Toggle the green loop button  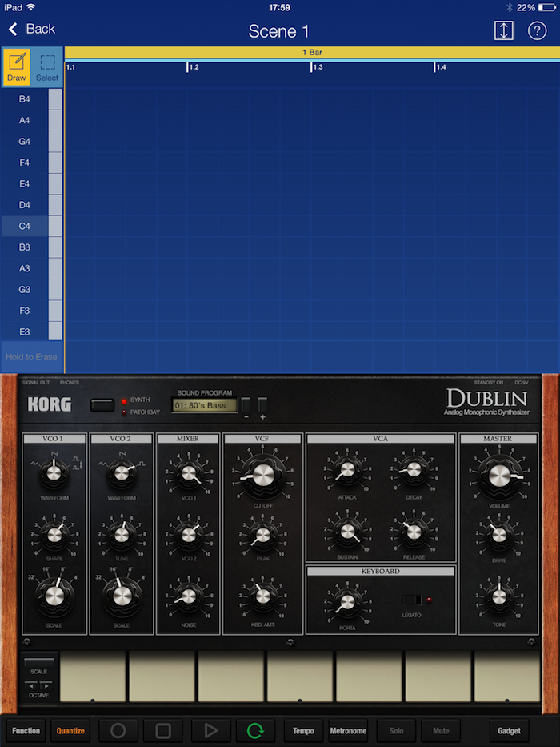tap(255, 730)
